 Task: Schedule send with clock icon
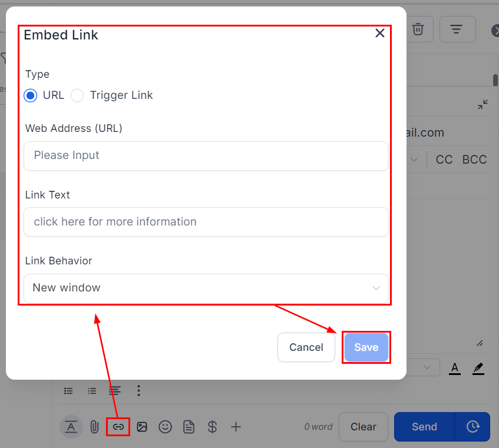[473, 427]
